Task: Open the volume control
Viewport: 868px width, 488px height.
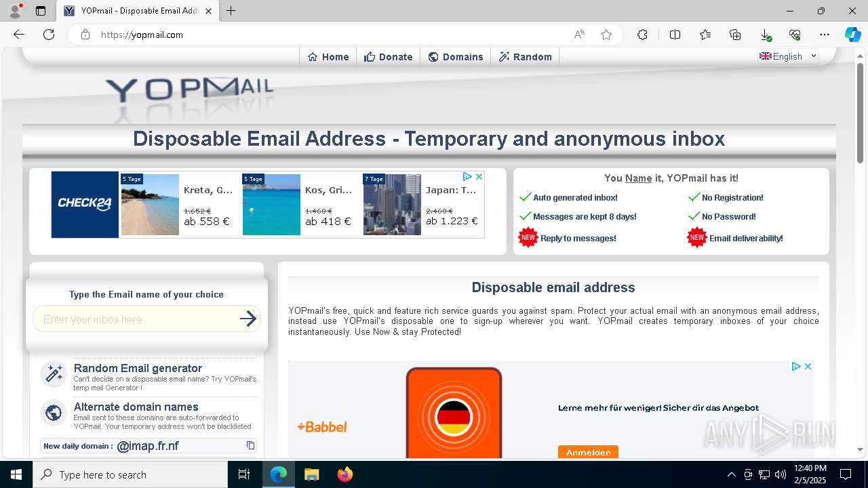Action: pos(780,474)
